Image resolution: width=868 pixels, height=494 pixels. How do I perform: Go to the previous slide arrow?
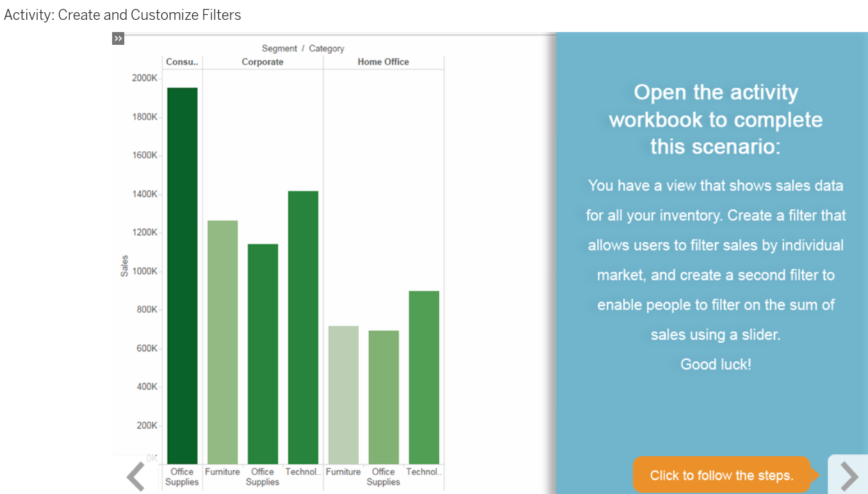pyautogui.click(x=136, y=476)
